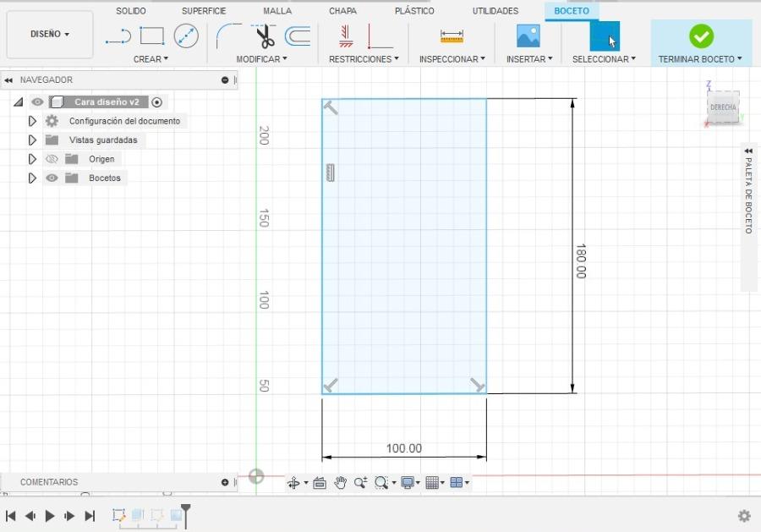Click the Orbit tool in navigation bar

(x=293, y=483)
